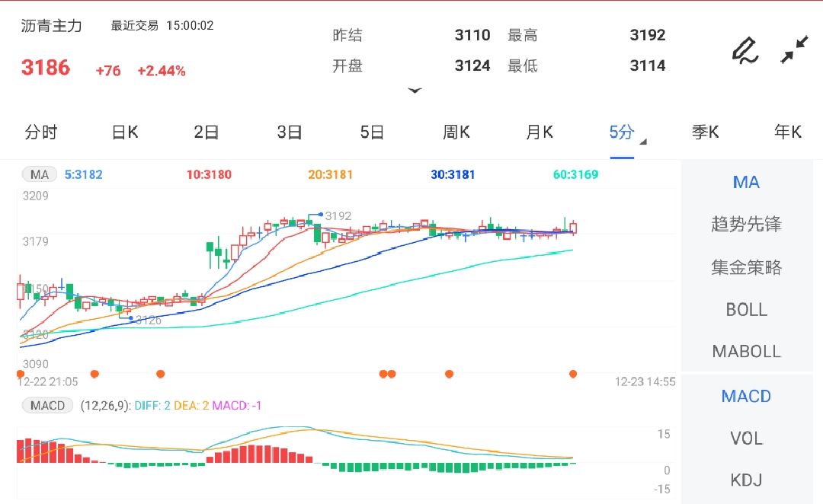Select the 月K monthly view
This screenshot has height=504, width=823.
539,132
